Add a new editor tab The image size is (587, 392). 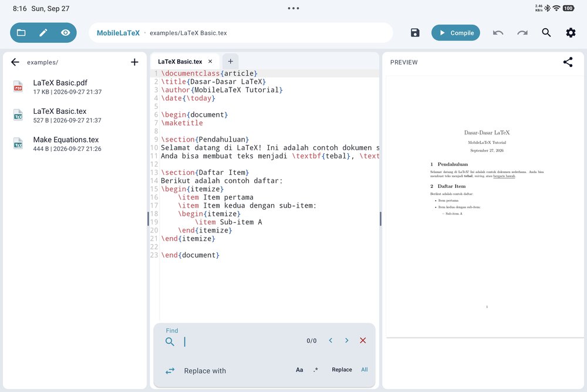tap(231, 62)
